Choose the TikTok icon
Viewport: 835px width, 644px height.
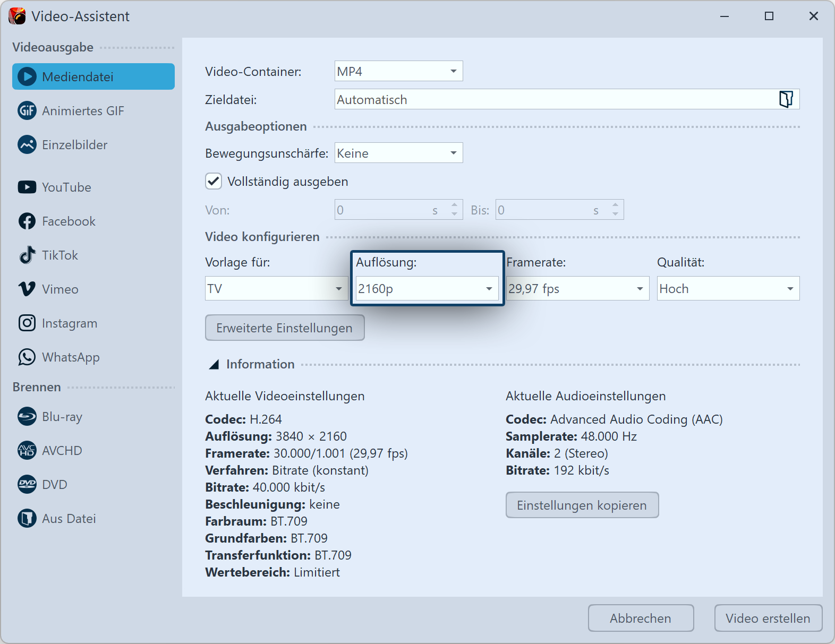[27, 255]
